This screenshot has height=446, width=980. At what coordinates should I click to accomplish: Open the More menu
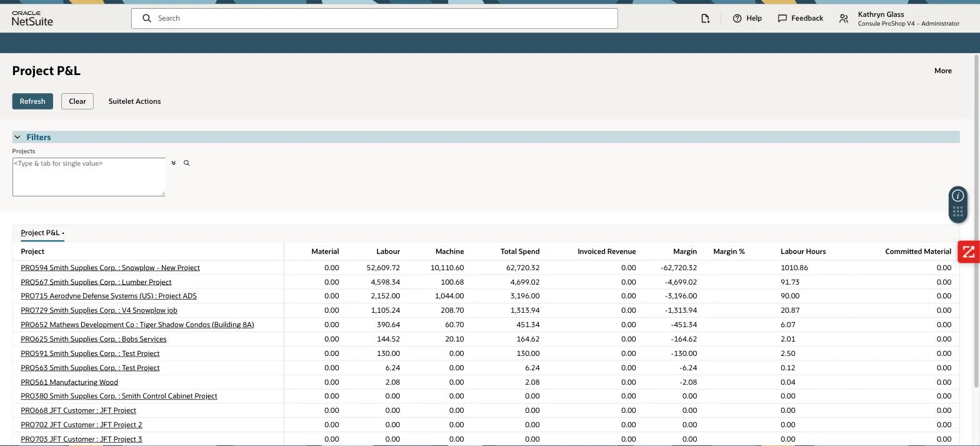(x=942, y=71)
